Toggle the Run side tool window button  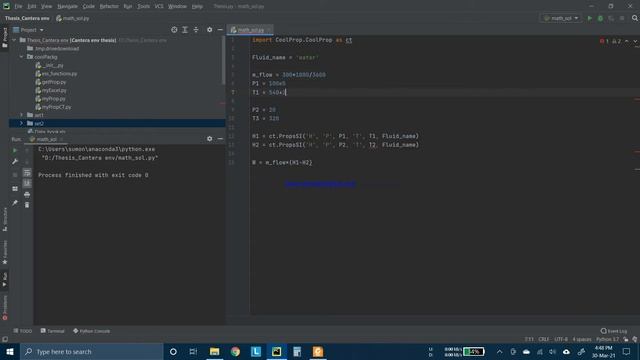(x=4, y=280)
